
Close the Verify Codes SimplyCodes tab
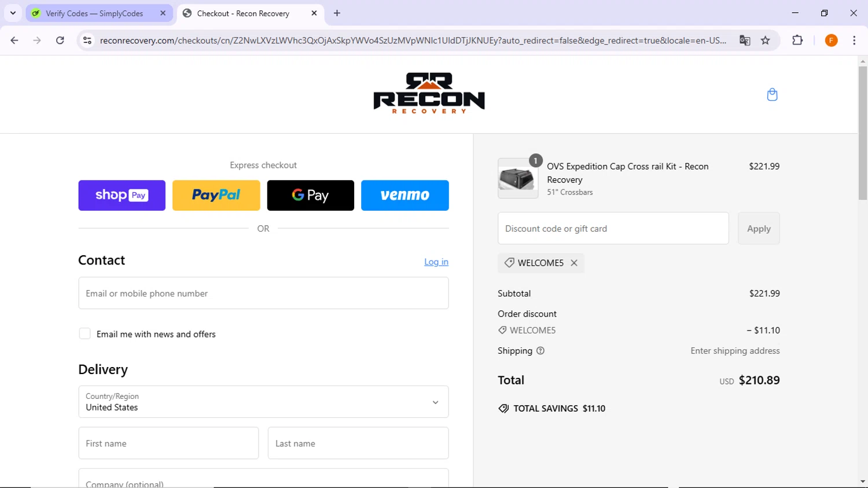[163, 13]
